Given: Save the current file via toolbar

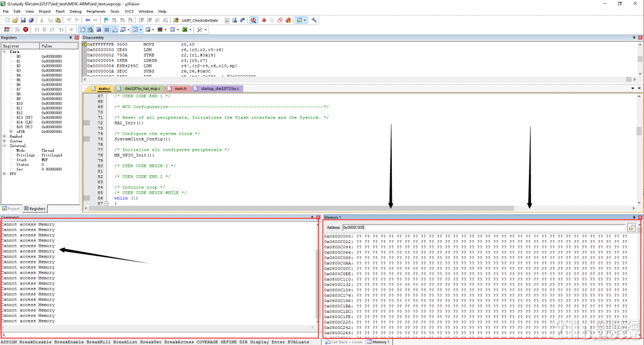Looking at the screenshot, I should [23, 20].
